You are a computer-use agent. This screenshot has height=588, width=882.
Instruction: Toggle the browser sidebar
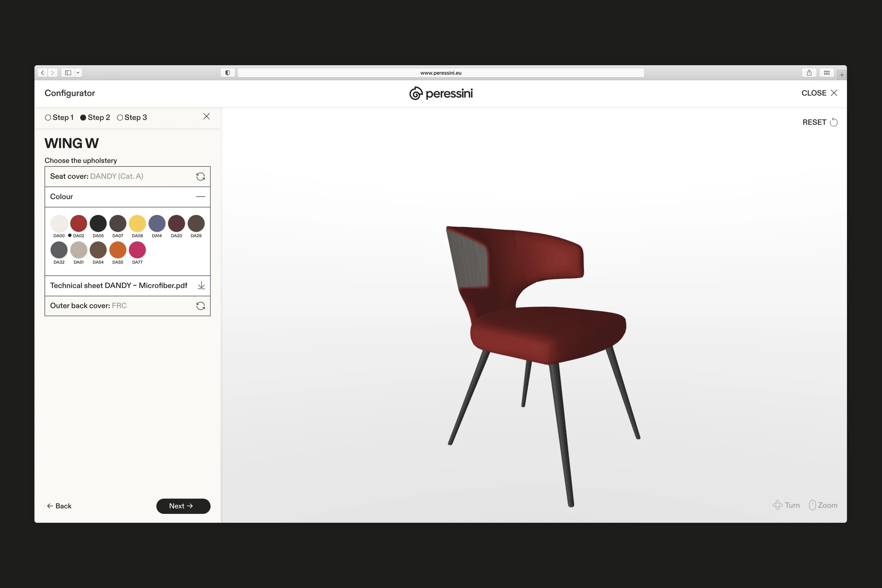[x=68, y=73]
